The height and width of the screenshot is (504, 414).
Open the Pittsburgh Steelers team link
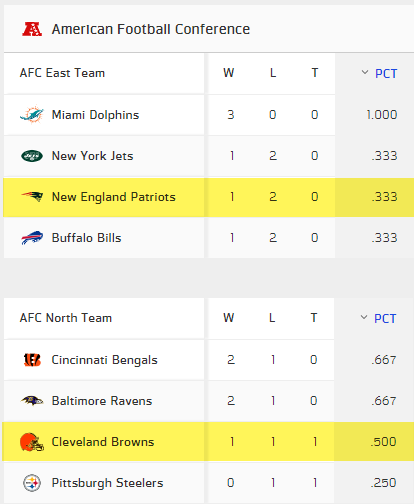pyautogui.click(x=107, y=483)
